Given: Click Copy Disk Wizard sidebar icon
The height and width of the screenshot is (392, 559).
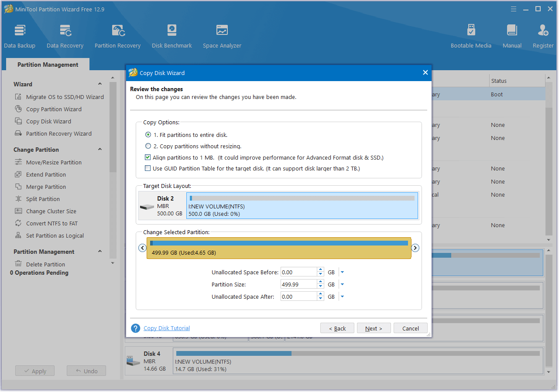Looking at the screenshot, I should point(18,121).
